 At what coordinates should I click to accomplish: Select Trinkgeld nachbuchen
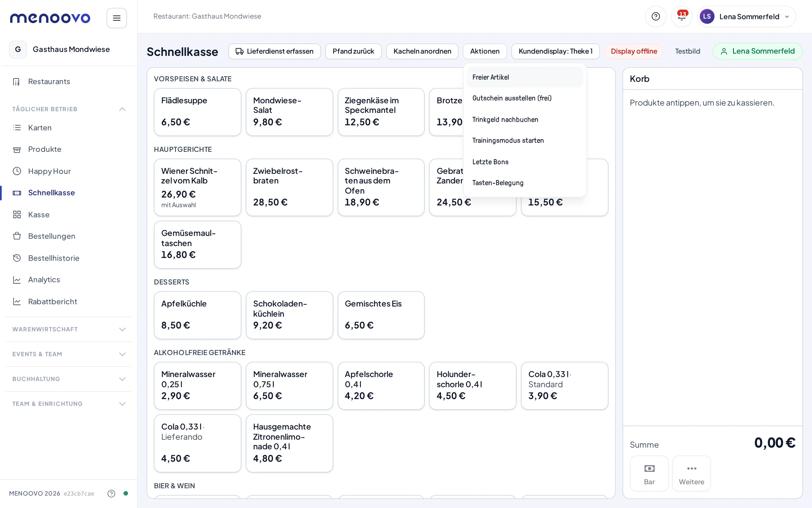pyautogui.click(x=524, y=120)
